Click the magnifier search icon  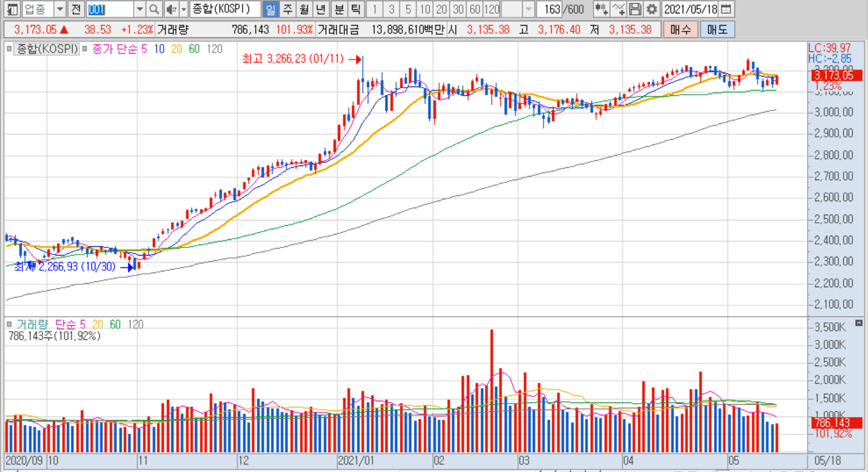point(154,9)
